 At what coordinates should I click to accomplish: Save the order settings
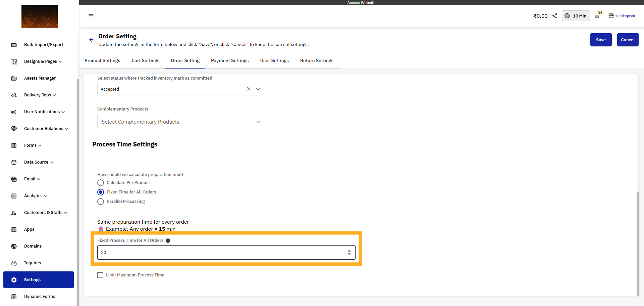pyautogui.click(x=601, y=40)
